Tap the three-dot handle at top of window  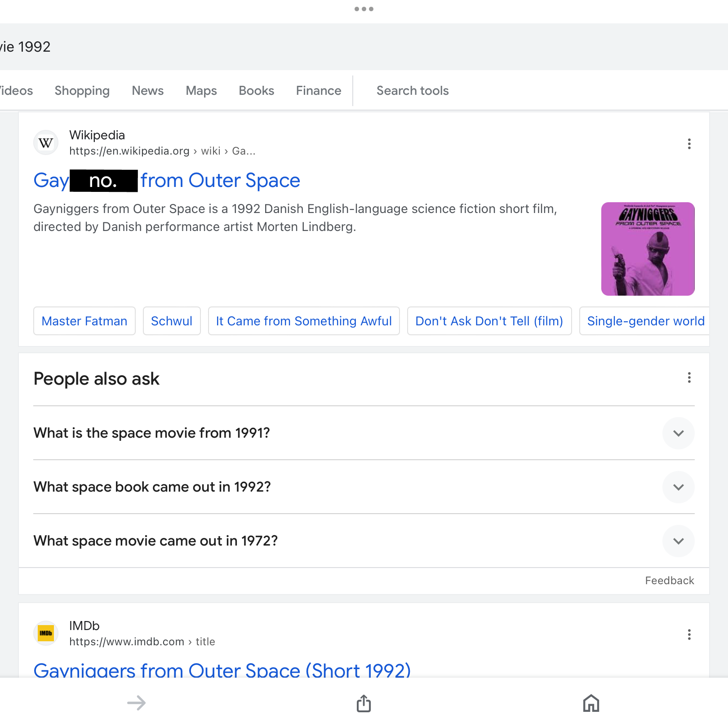(x=364, y=9)
